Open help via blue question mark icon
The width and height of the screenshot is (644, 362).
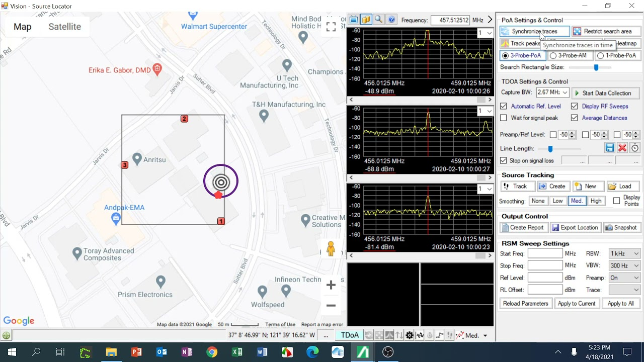point(391,20)
